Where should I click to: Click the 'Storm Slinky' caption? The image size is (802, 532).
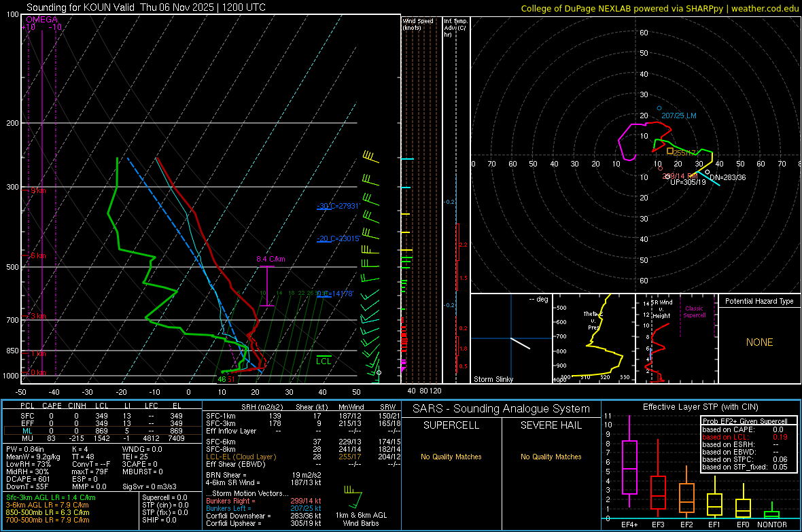pyautogui.click(x=493, y=379)
